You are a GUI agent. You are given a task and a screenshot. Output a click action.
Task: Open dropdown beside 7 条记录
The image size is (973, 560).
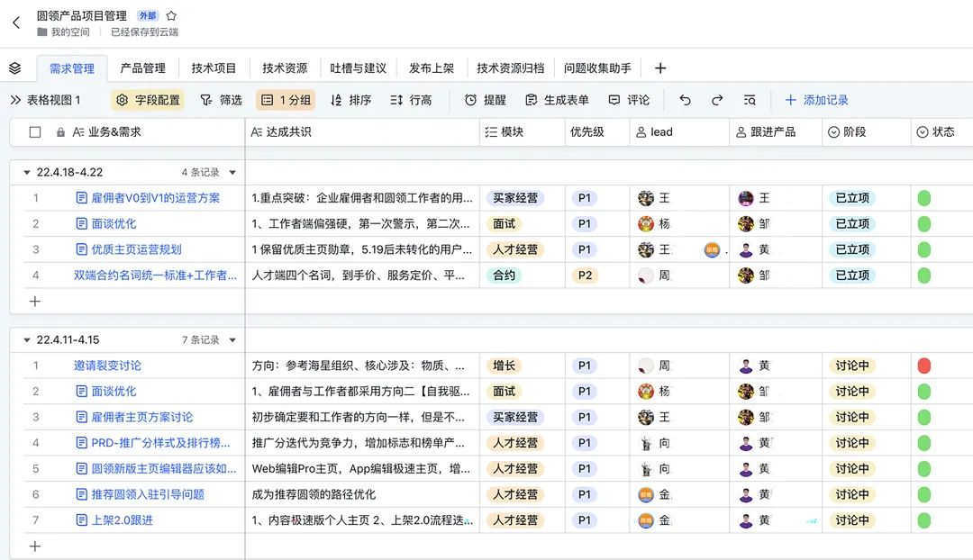coord(232,340)
